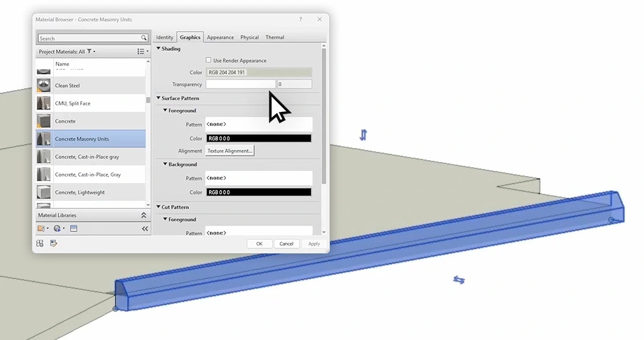Collapse the left pane with double-left arrows

(x=144, y=228)
